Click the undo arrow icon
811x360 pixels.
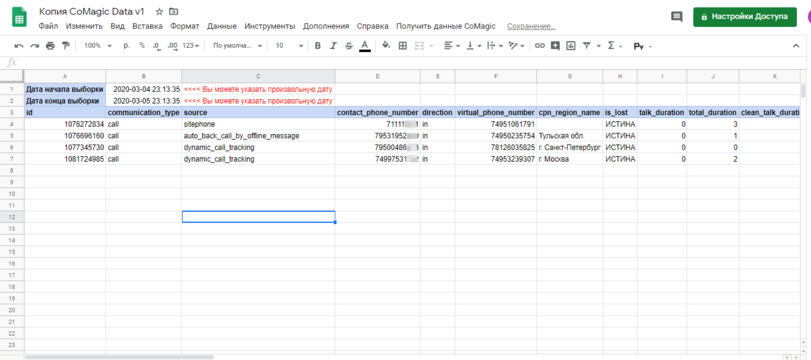pos(19,46)
